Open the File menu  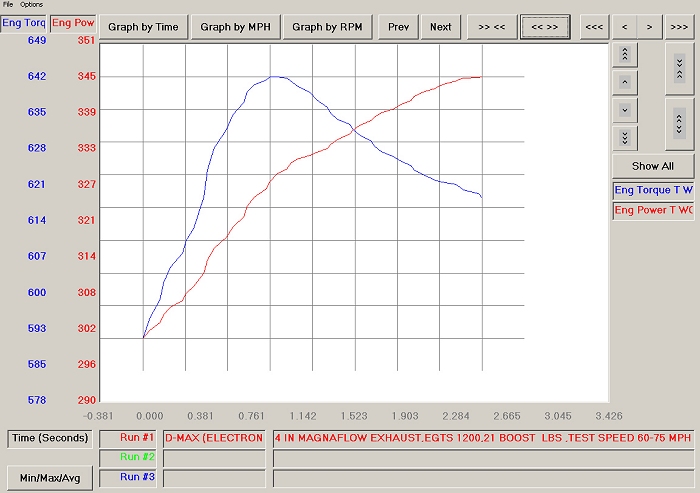tap(8, 4)
